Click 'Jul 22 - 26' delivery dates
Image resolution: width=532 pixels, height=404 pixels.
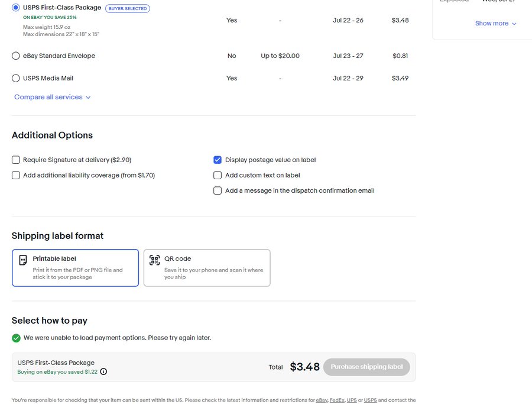click(x=348, y=20)
